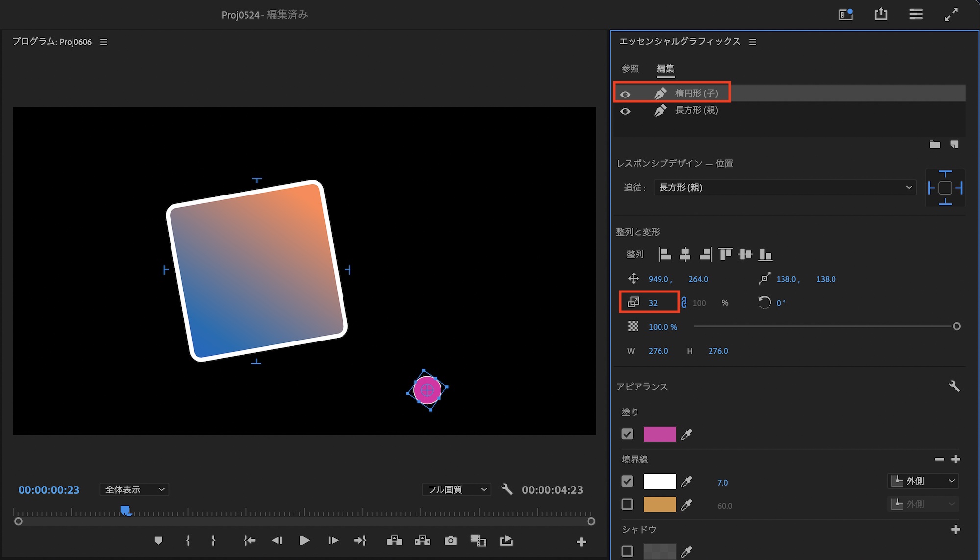This screenshot has width=980, height=560.
Task: Open the フル画質 playback resolution dropdown
Action: tap(457, 489)
